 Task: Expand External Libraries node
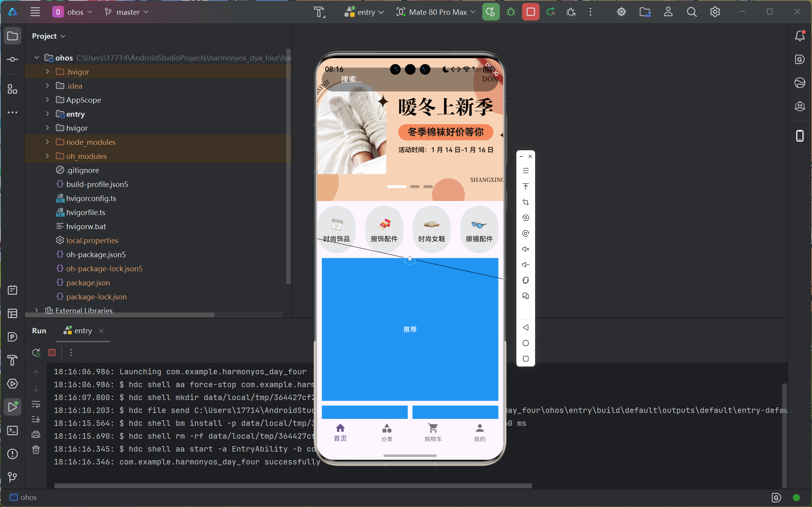(36, 310)
